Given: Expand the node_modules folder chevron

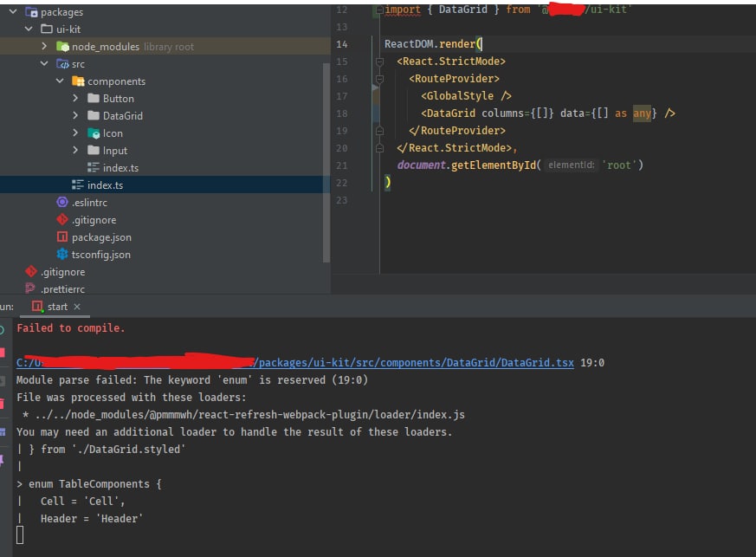Looking at the screenshot, I should click(44, 46).
